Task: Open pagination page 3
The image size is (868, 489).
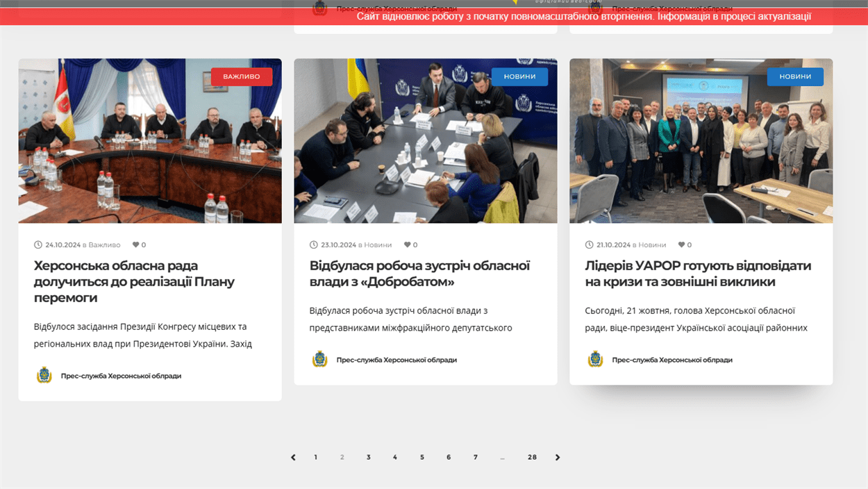Action: [x=369, y=457]
